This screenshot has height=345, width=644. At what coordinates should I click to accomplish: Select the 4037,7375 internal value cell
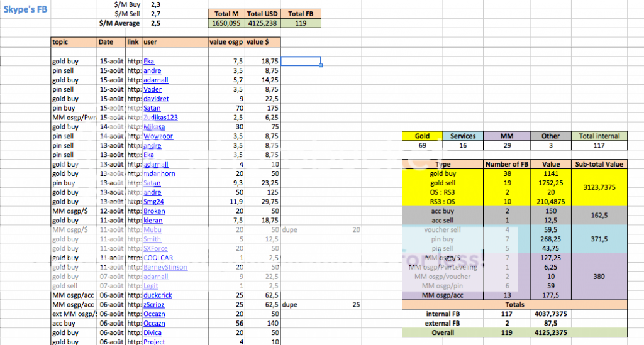pos(551,314)
